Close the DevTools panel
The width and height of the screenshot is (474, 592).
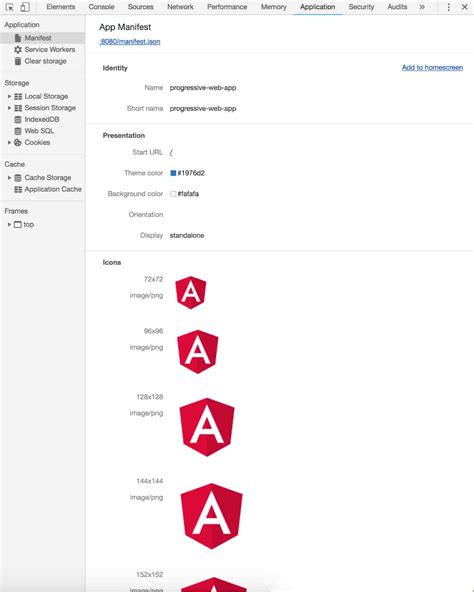[465, 7]
